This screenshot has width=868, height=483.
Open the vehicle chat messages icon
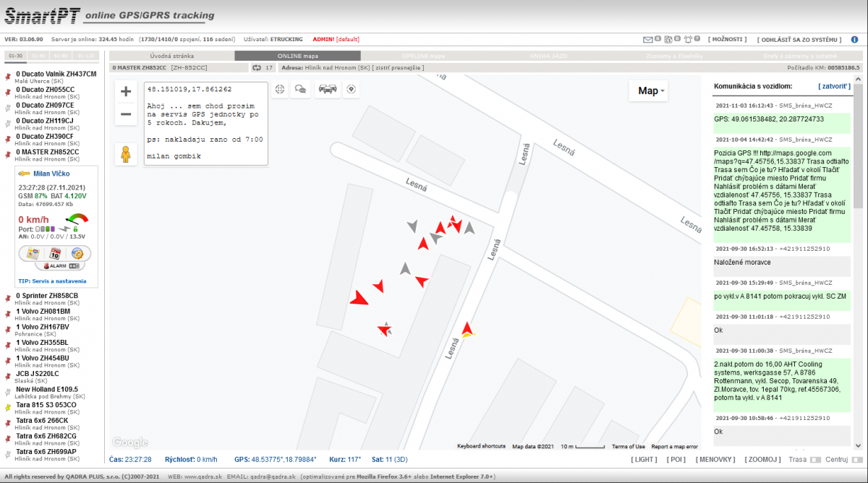300,90
